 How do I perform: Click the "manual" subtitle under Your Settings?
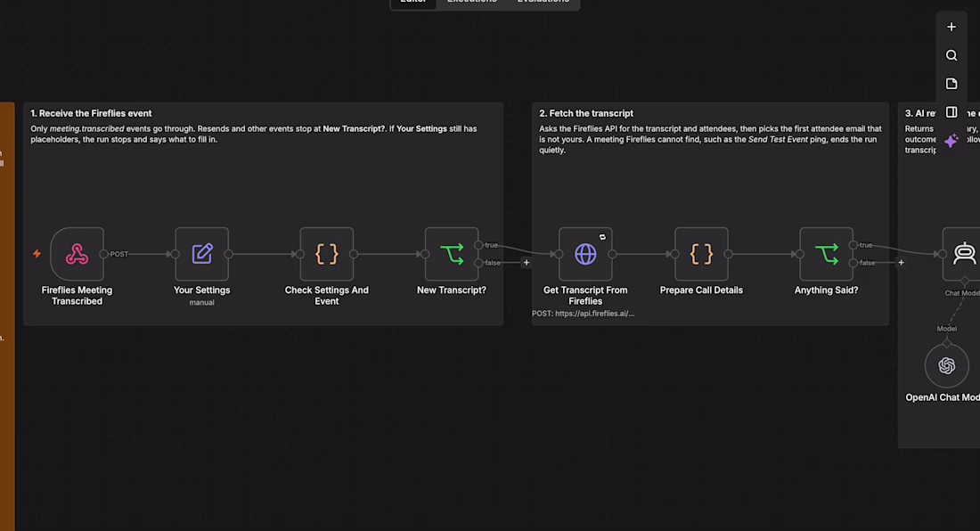pyautogui.click(x=202, y=302)
